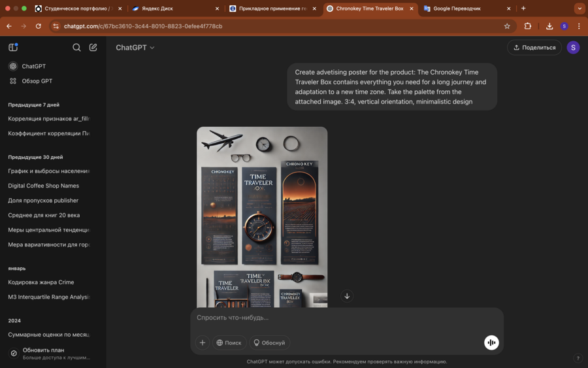The width and height of the screenshot is (588, 368).
Task: Reload the page
Action: [39, 26]
